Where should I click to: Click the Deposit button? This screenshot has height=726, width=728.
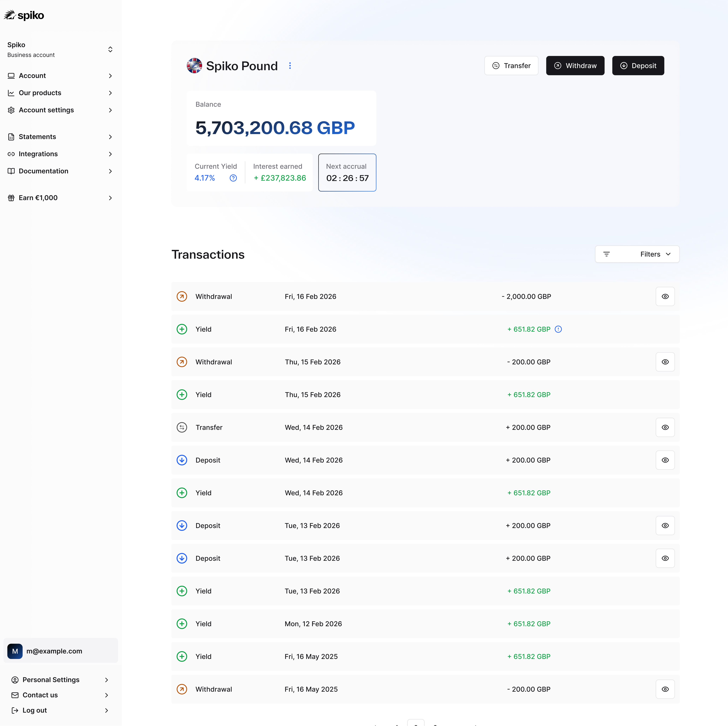pos(638,65)
